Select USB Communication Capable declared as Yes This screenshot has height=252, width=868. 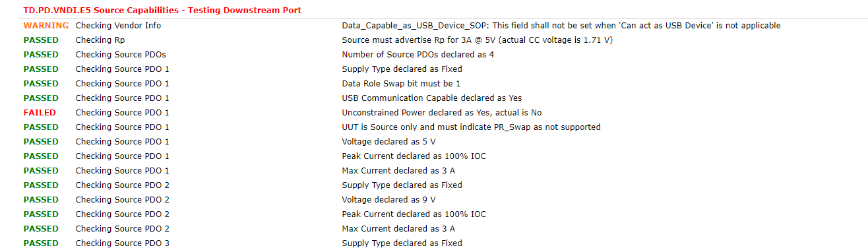[432, 98]
